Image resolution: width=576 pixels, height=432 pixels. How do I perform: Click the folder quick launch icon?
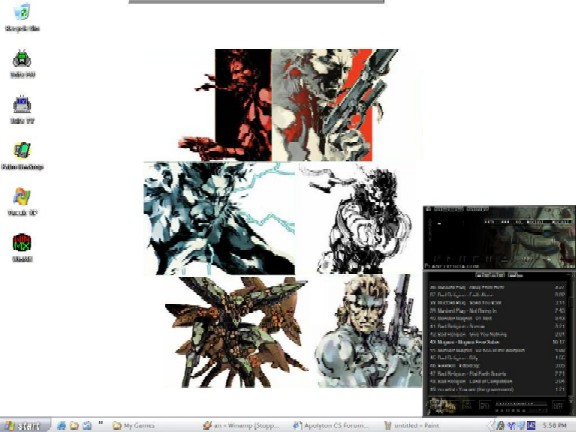pyautogui.click(x=74, y=425)
